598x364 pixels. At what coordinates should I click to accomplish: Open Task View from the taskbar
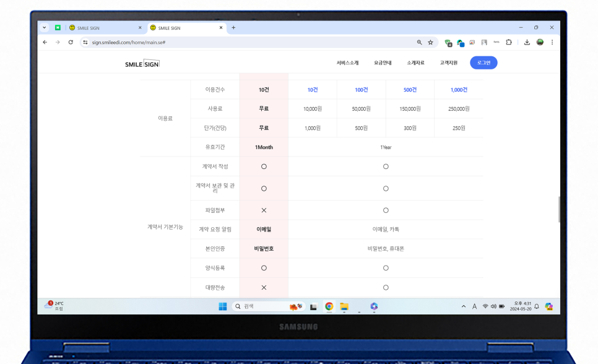(x=313, y=306)
